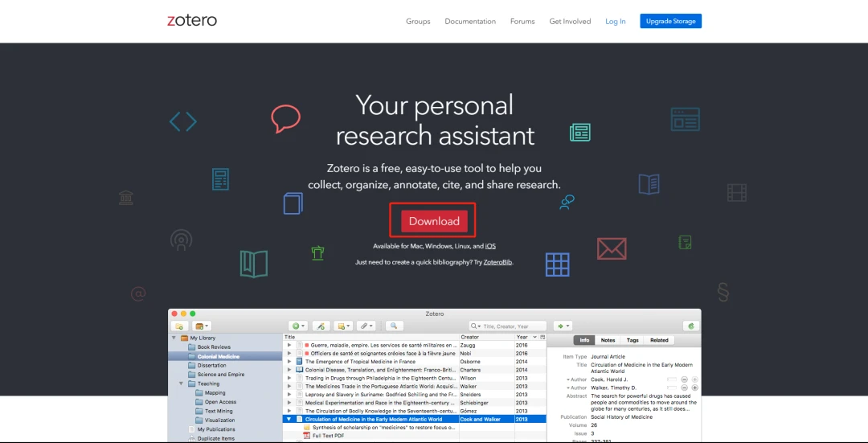
Task: Click the My Library box icon
Action: (x=184, y=338)
